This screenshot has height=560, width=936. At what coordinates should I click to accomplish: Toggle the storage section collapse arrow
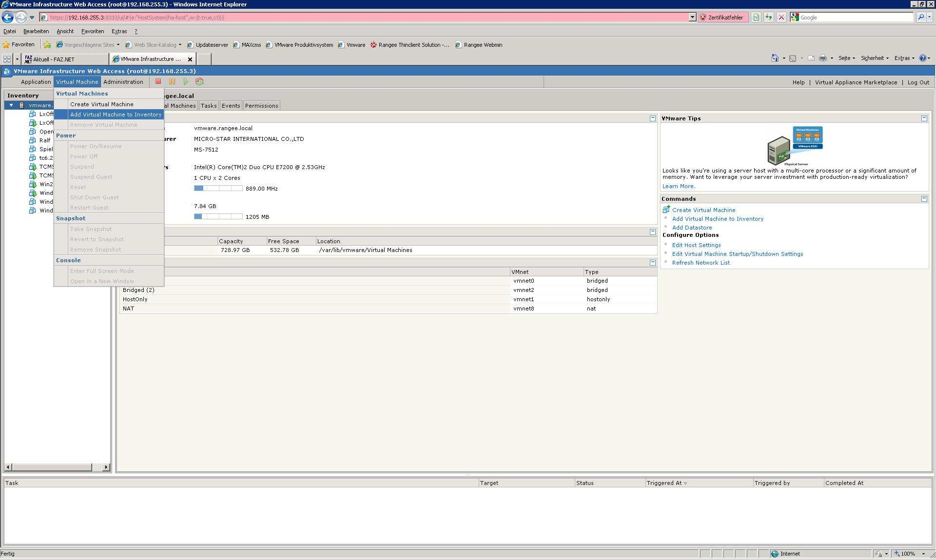653,232
